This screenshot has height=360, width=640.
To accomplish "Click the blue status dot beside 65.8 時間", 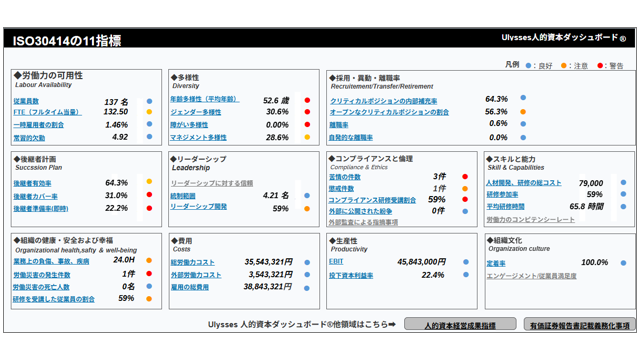I will [623, 207].
